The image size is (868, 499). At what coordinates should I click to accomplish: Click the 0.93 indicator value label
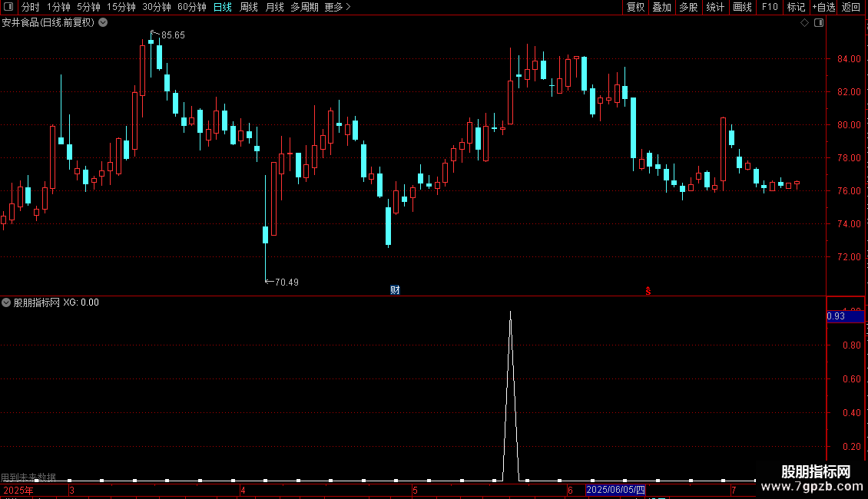(x=836, y=316)
